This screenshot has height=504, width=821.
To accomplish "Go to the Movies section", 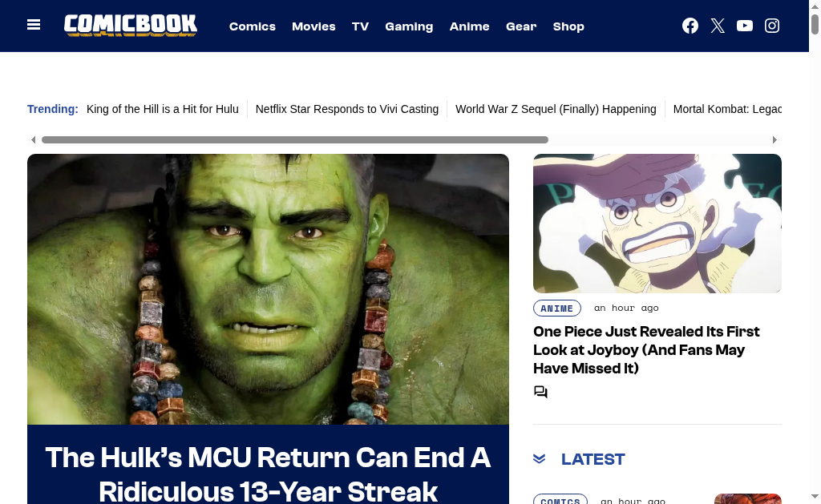I will coord(313,26).
